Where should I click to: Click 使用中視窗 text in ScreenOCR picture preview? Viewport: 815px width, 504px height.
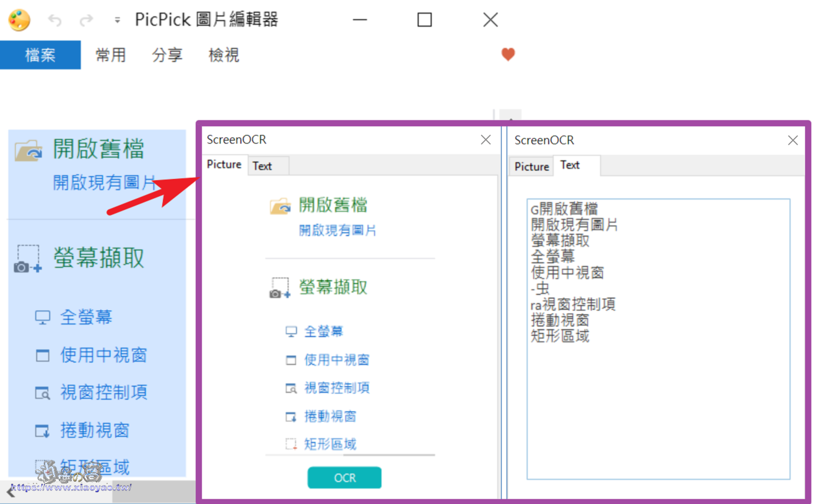[x=337, y=360]
